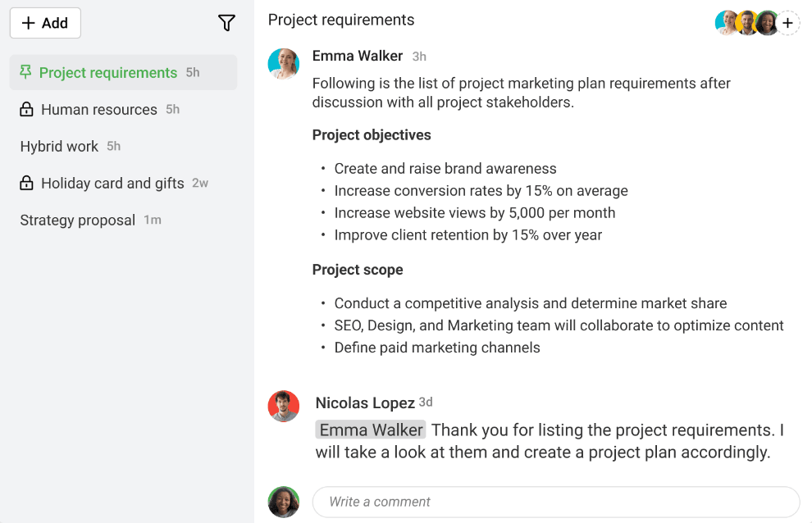Click the current user's avatar by comment box
This screenshot has height=523, width=812.
click(x=283, y=502)
